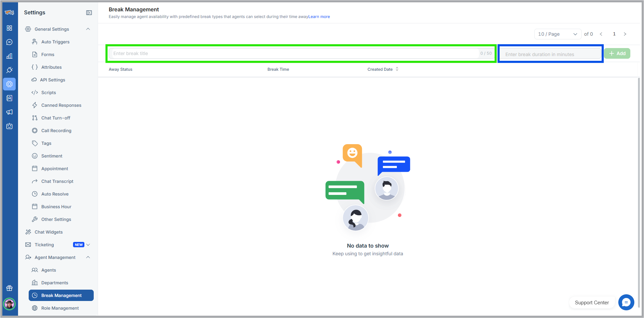Sort by Created Date column
644x318 pixels.
(397, 69)
